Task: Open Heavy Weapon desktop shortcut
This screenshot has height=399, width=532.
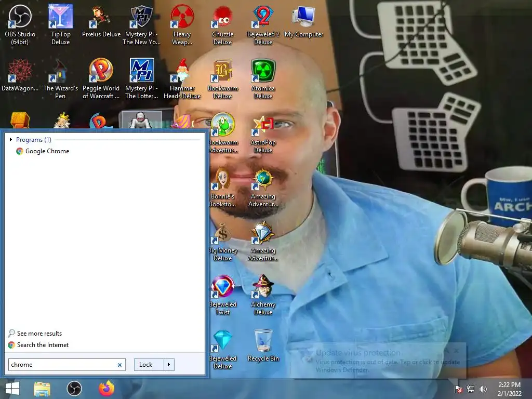Action: click(x=182, y=25)
